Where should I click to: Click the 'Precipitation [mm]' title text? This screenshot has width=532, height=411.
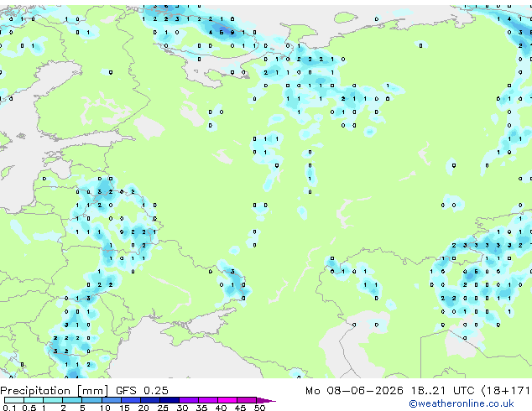tap(54, 391)
